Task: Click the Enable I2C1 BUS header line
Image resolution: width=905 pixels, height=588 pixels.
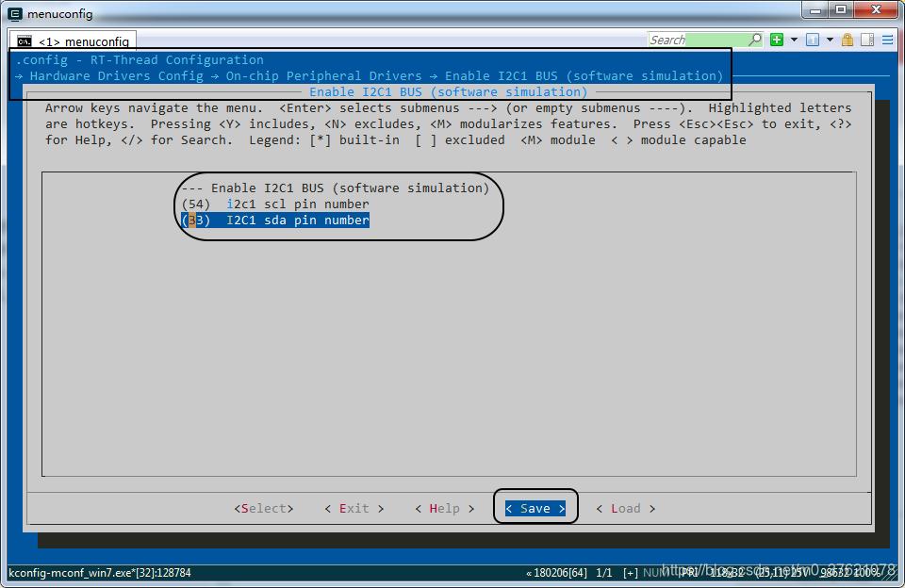Action: point(335,188)
